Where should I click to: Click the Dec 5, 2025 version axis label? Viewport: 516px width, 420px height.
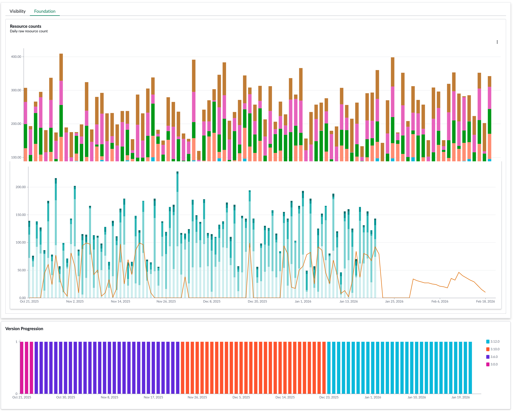click(241, 397)
